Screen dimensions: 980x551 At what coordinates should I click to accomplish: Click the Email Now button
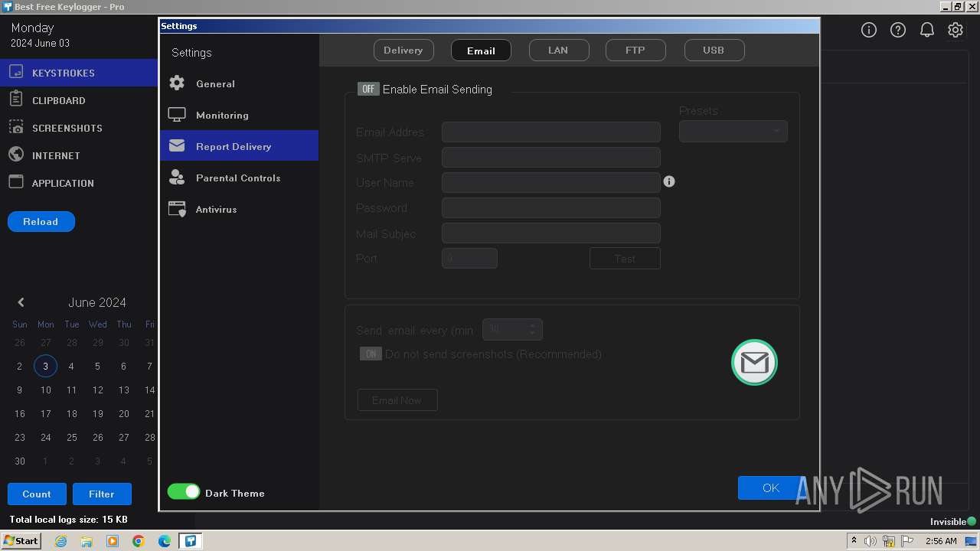[x=397, y=400]
